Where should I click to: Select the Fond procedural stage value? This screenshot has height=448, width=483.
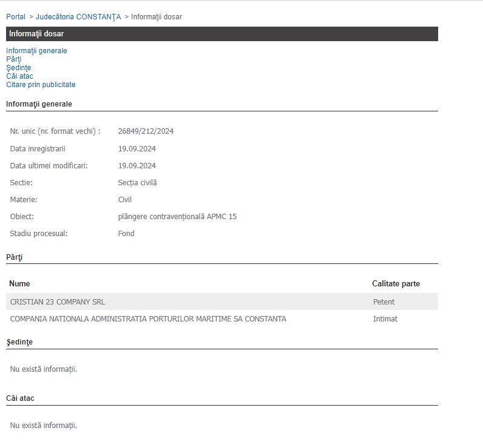[x=126, y=233]
